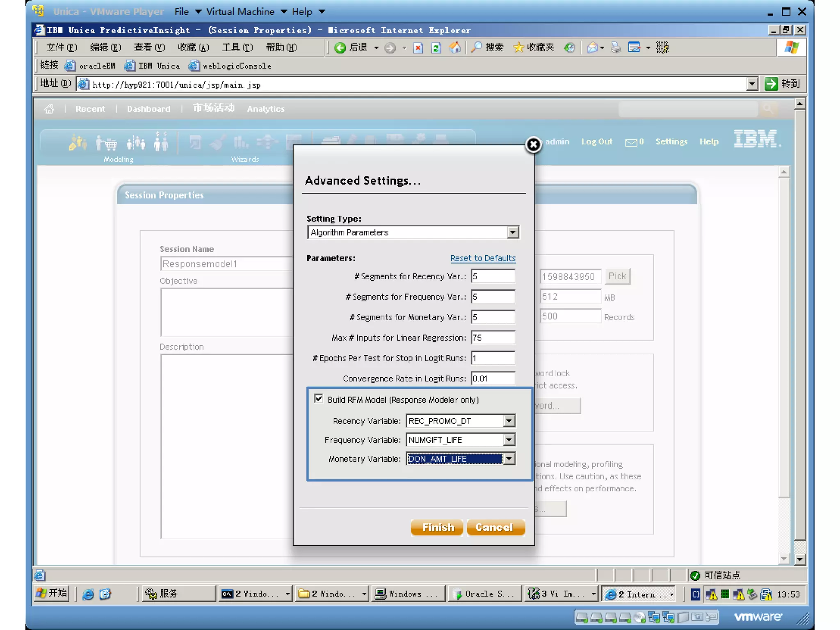The height and width of the screenshot is (630, 840).
Task: Click Max Inputs for Linear Regression field
Action: point(493,338)
